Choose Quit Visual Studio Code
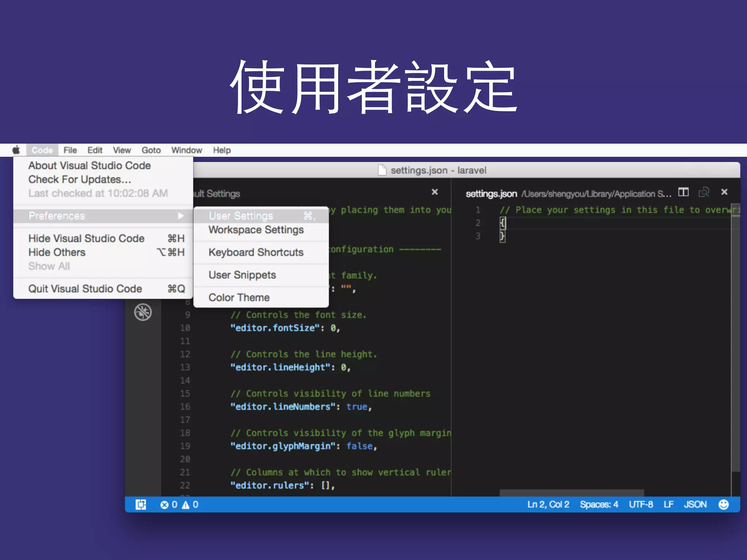Image resolution: width=747 pixels, height=560 pixels. point(103,289)
